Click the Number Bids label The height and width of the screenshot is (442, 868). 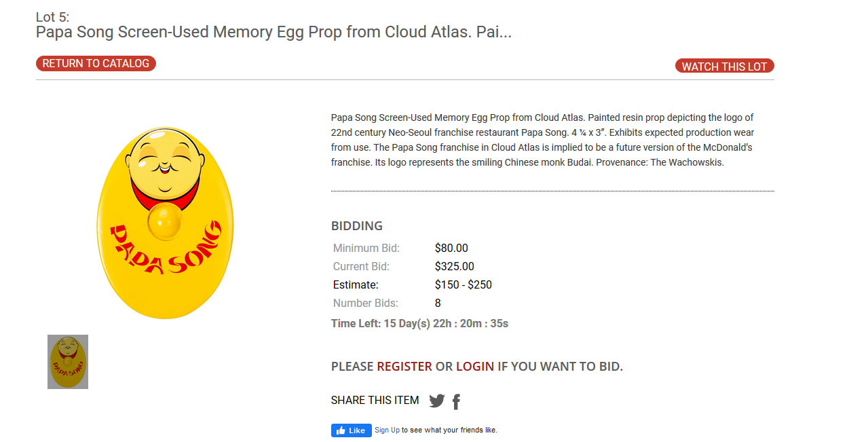coord(366,303)
